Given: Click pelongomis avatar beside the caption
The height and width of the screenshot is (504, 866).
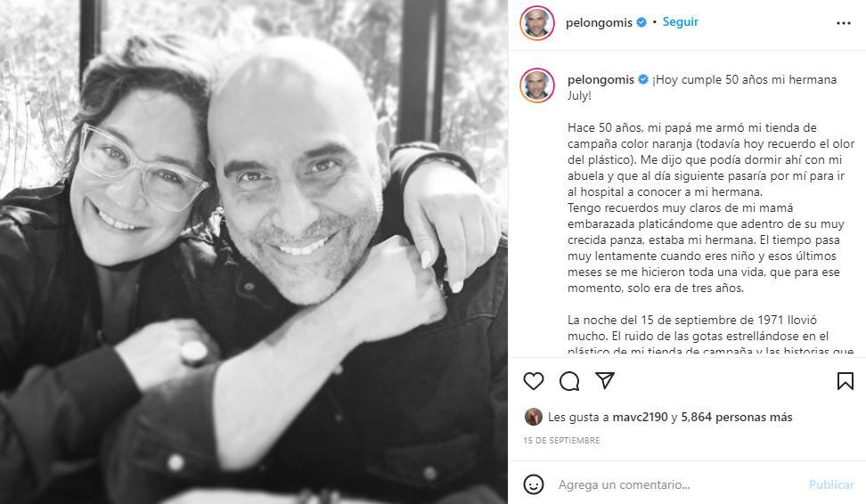Looking at the screenshot, I should pyautogui.click(x=537, y=85).
